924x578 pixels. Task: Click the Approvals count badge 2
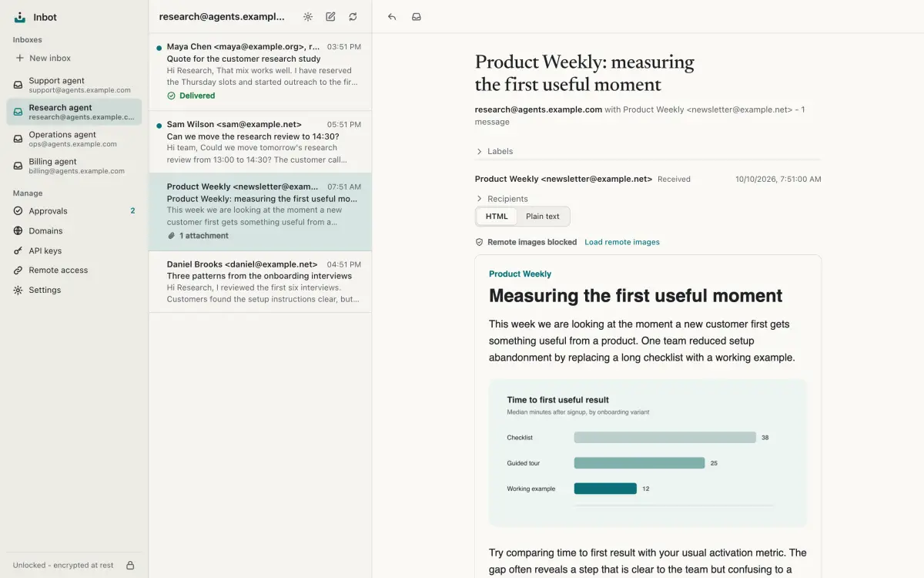click(132, 210)
